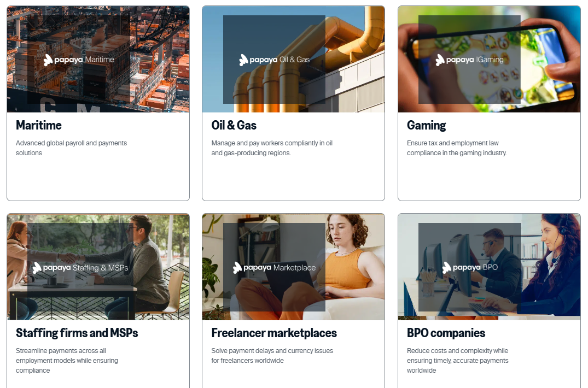Select the Gaming heading

click(x=427, y=126)
